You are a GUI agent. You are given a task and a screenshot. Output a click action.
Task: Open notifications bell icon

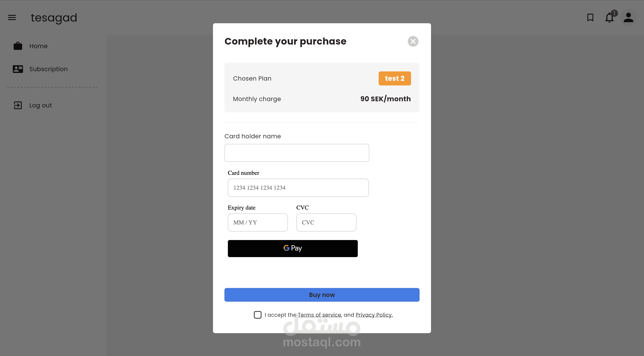pos(609,18)
